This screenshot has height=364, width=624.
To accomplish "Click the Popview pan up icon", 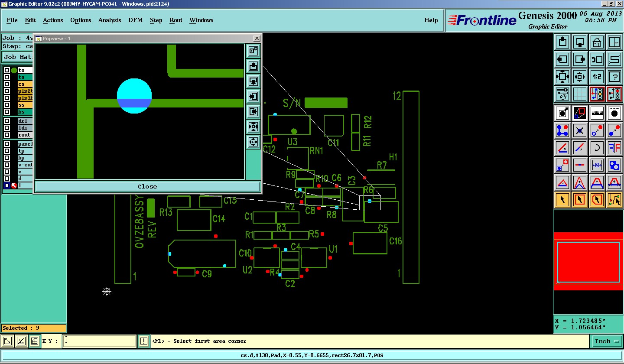I will tap(253, 66).
